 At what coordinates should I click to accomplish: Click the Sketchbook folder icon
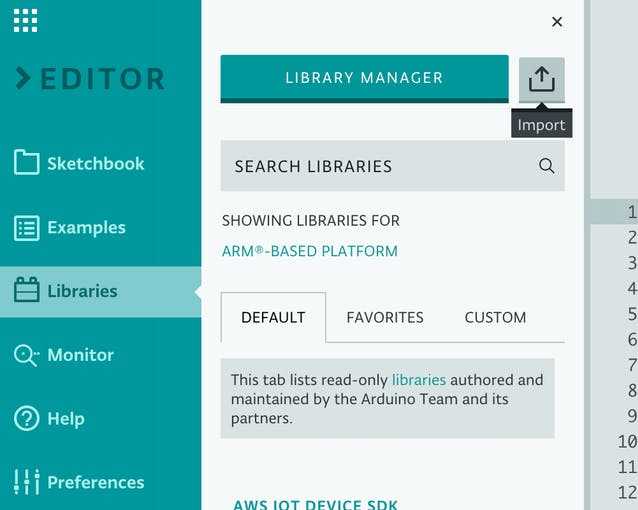(26, 163)
